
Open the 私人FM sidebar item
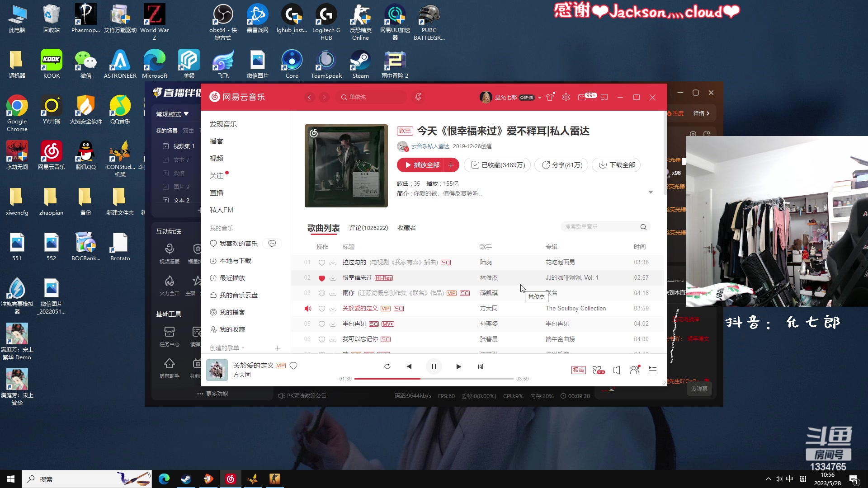point(222,210)
